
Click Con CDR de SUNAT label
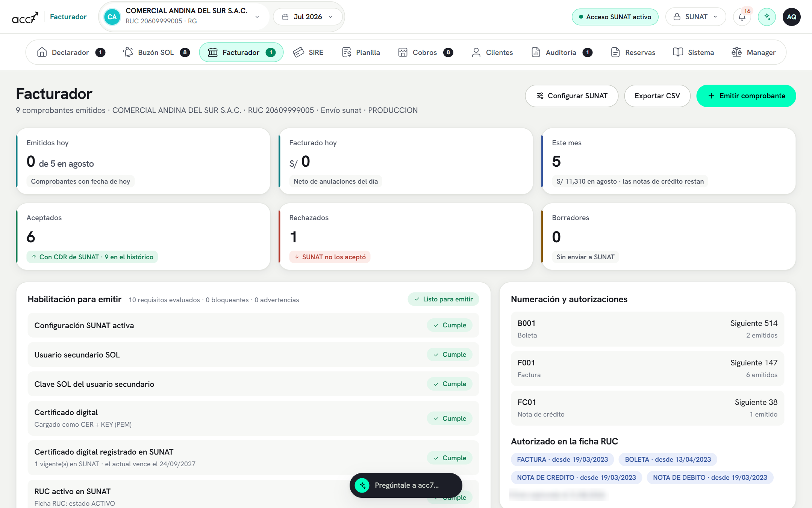click(92, 257)
